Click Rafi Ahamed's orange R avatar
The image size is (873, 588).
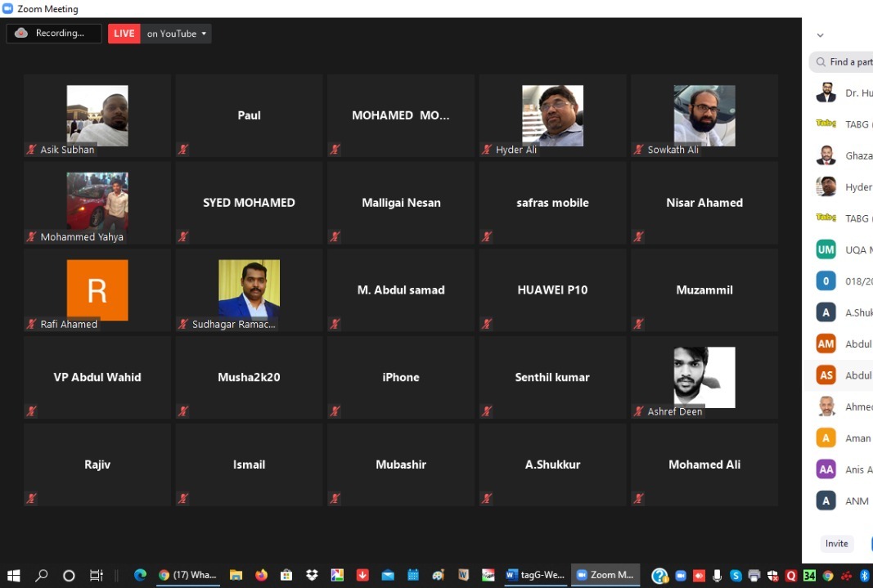point(97,290)
